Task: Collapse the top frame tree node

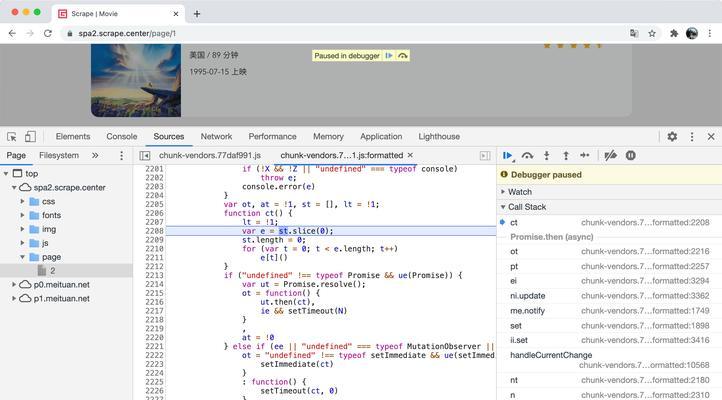Action: coord(6,174)
